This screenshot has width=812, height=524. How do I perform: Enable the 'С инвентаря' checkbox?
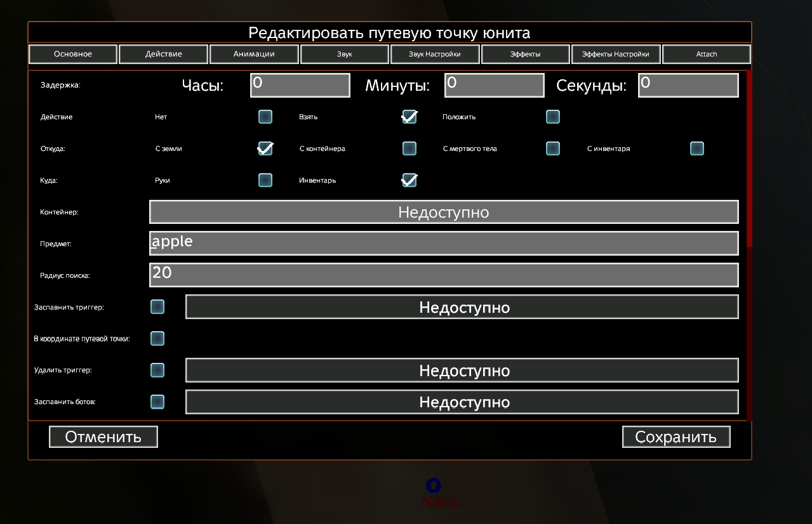pos(697,148)
